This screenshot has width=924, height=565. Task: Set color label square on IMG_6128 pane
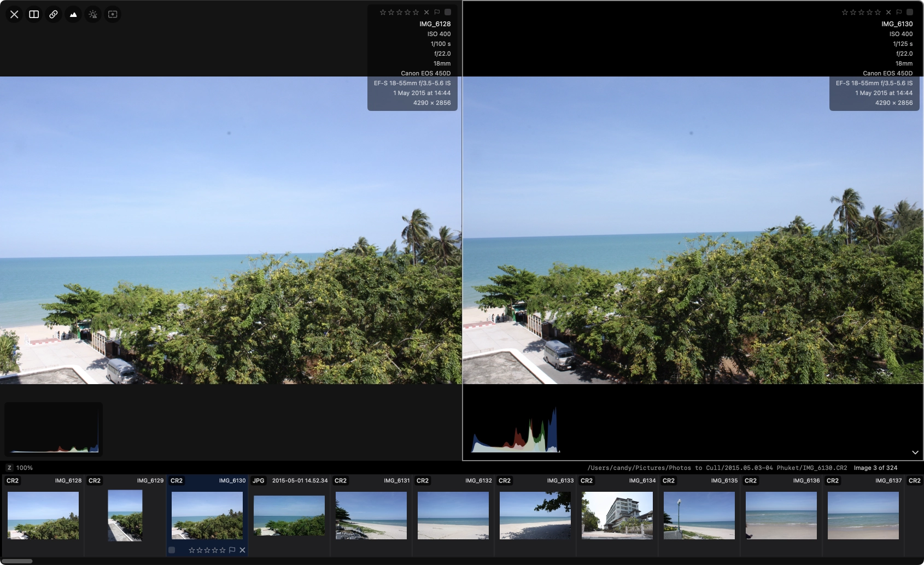(x=448, y=12)
